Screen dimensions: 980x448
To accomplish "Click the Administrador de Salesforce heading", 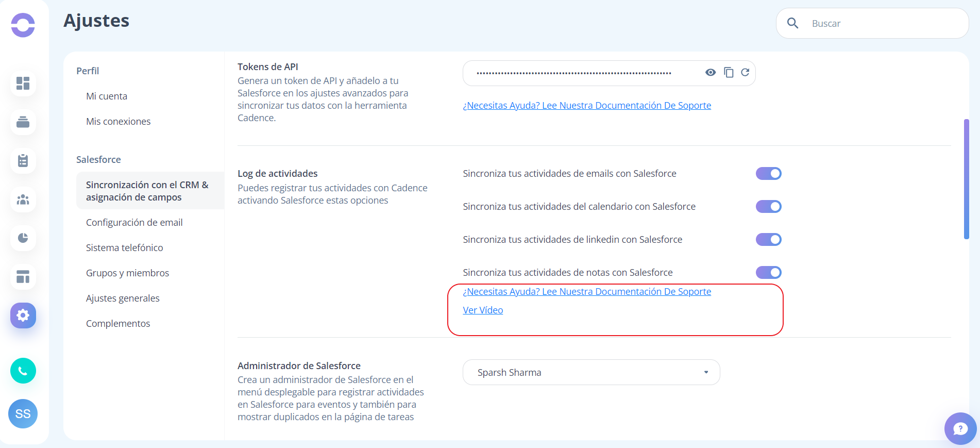I will tap(299, 366).
